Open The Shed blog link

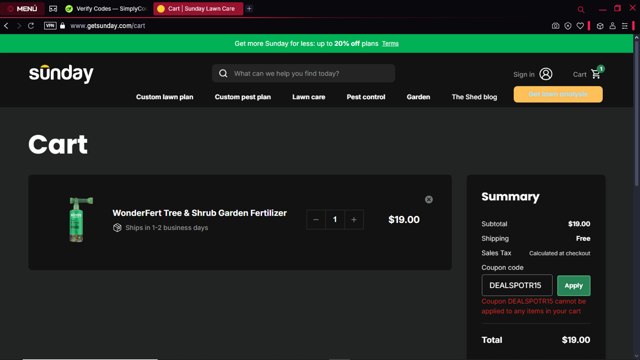tap(474, 97)
